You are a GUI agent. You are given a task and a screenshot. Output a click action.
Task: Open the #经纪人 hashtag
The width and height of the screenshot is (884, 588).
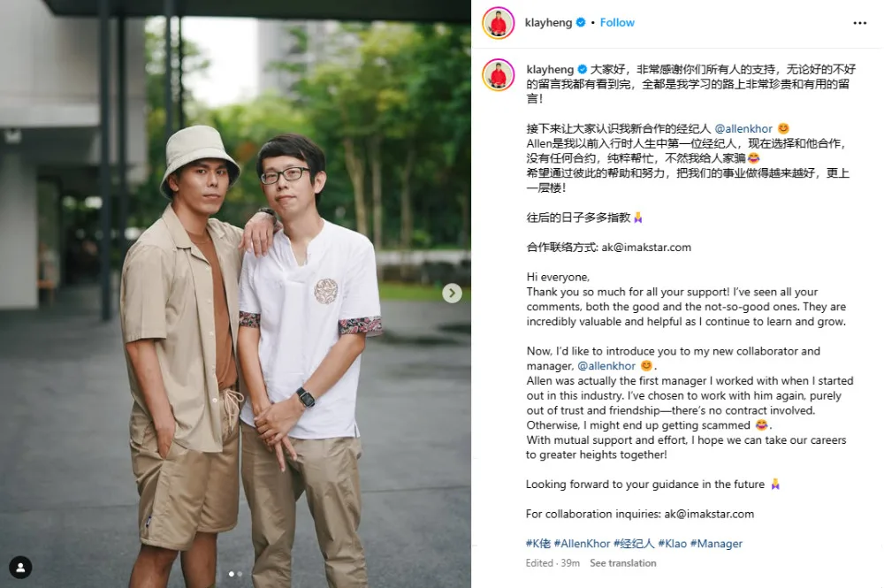(634, 544)
